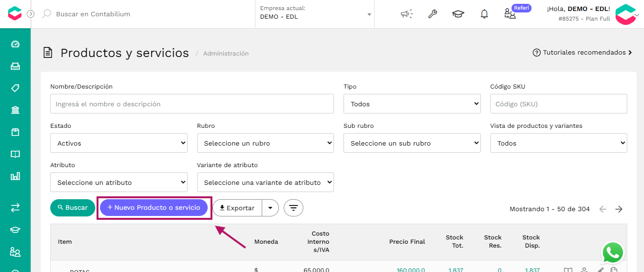Open the Atributo dropdown
The height and width of the screenshot is (272, 644).
pos(119,182)
